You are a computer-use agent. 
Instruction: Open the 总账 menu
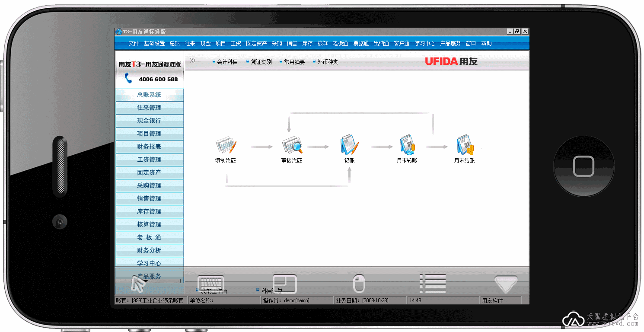(175, 43)
